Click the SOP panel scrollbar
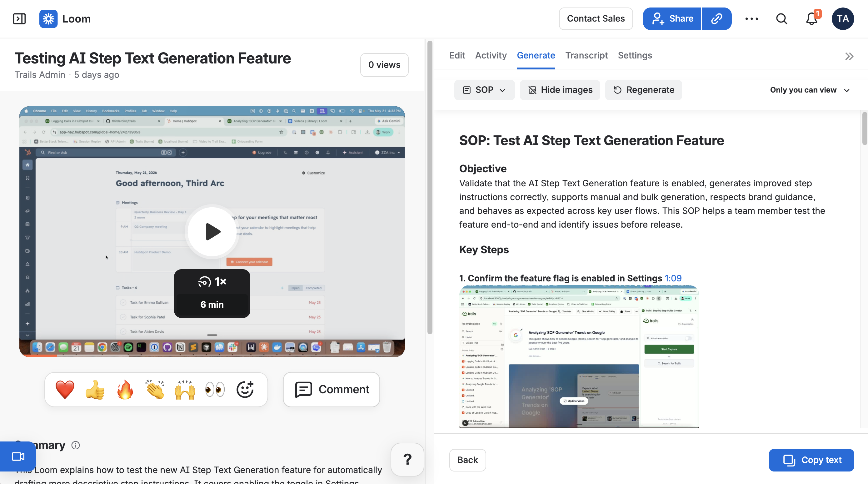Screen dimensions: 868x484 pos(865,128)
